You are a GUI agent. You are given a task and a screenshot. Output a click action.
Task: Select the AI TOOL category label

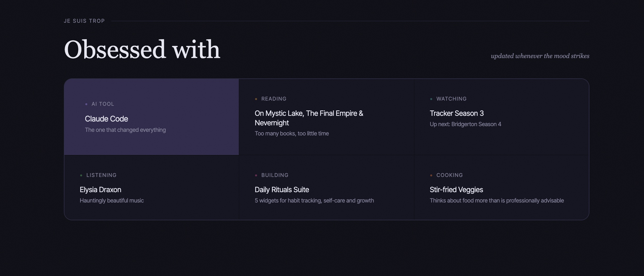[x=103, y=104]
